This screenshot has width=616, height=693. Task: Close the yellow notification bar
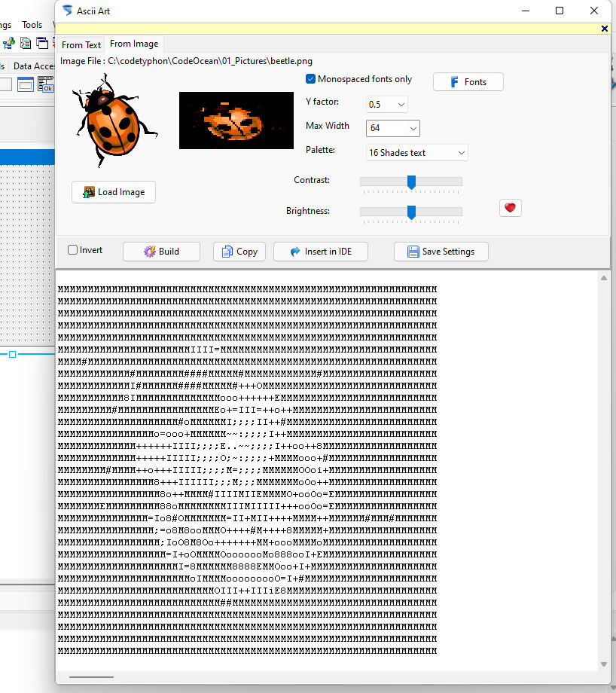605,29
